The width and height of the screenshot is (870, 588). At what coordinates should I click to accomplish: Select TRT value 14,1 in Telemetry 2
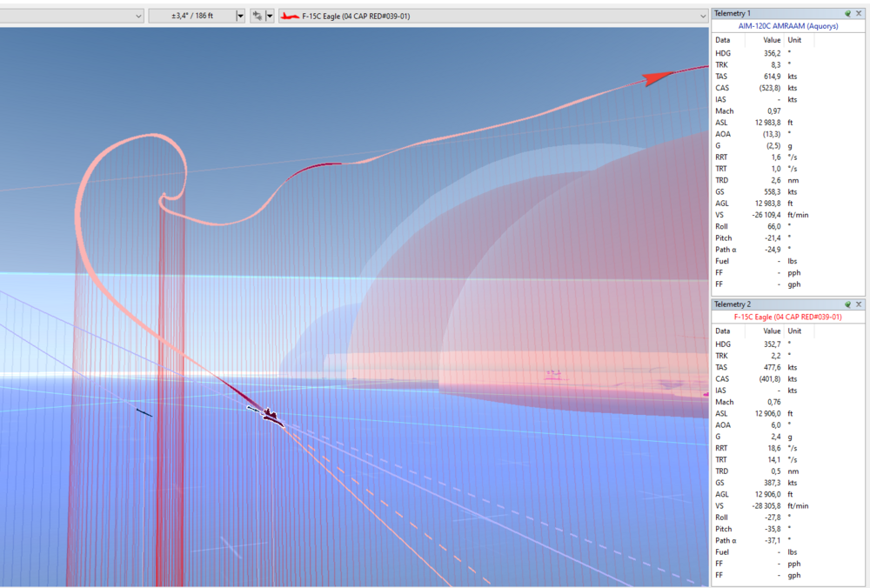click(x=774, y=460)
